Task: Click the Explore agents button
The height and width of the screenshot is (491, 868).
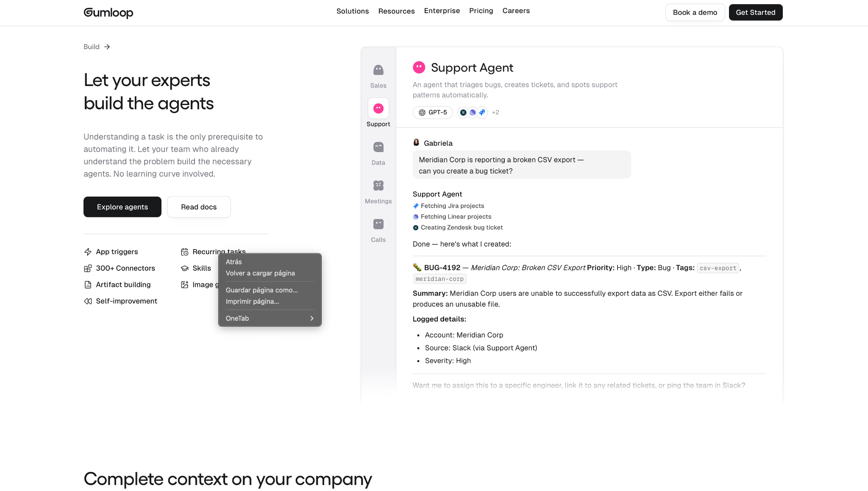Action: pos(122,207)
